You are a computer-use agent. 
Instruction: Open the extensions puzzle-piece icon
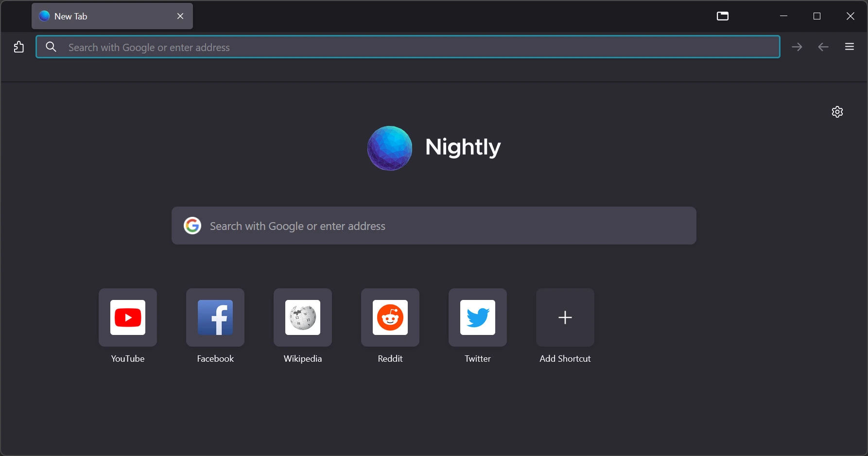(19, 47)
